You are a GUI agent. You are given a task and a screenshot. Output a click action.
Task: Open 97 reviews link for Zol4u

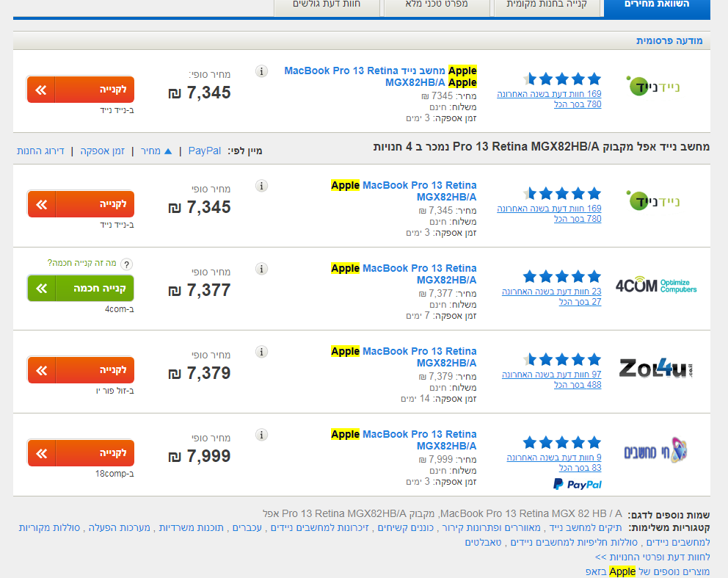552,375
